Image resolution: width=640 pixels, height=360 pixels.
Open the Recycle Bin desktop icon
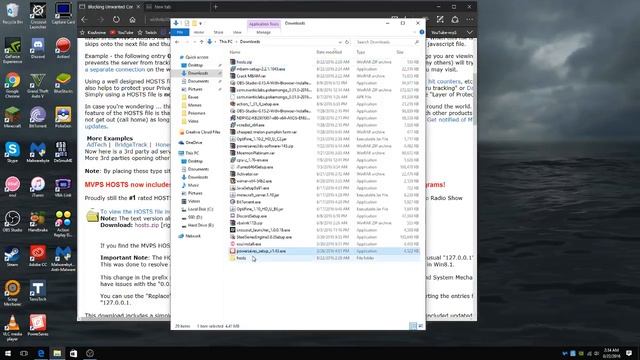[x=12, y=13]
